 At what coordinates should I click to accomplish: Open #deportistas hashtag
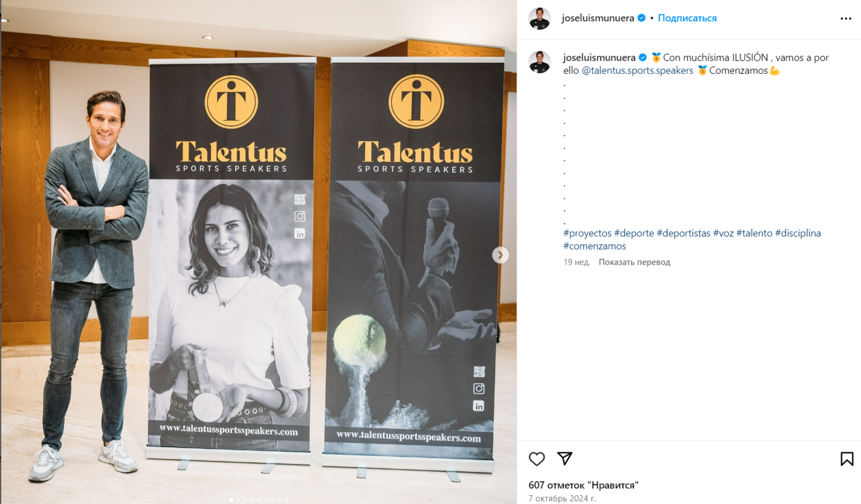point(684,233)
